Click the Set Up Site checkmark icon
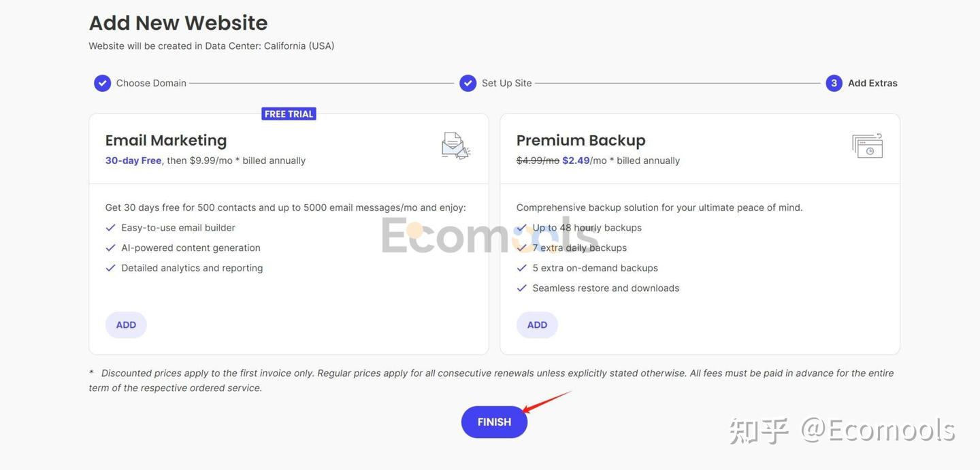980x470 pixels. (468, 83)
